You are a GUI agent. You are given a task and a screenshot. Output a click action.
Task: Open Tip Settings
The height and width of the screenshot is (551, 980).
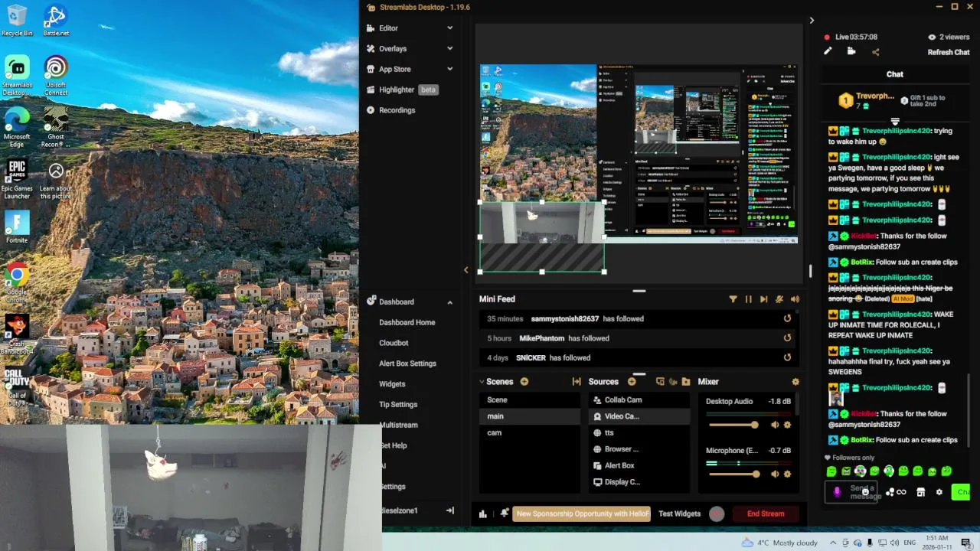[x=398, y=404]
